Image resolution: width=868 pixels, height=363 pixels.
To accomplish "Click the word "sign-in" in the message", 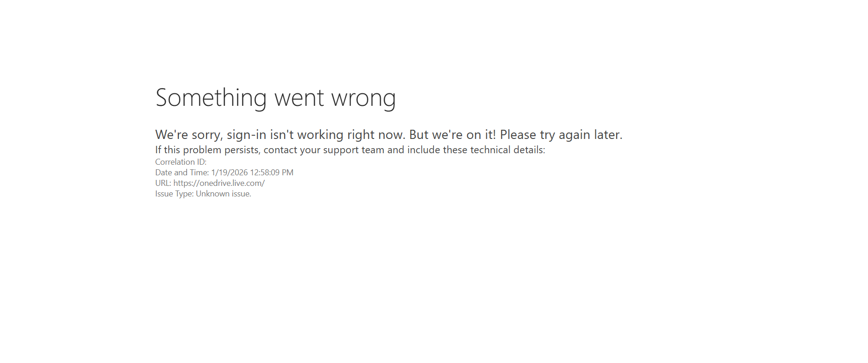I will (246, 135).
